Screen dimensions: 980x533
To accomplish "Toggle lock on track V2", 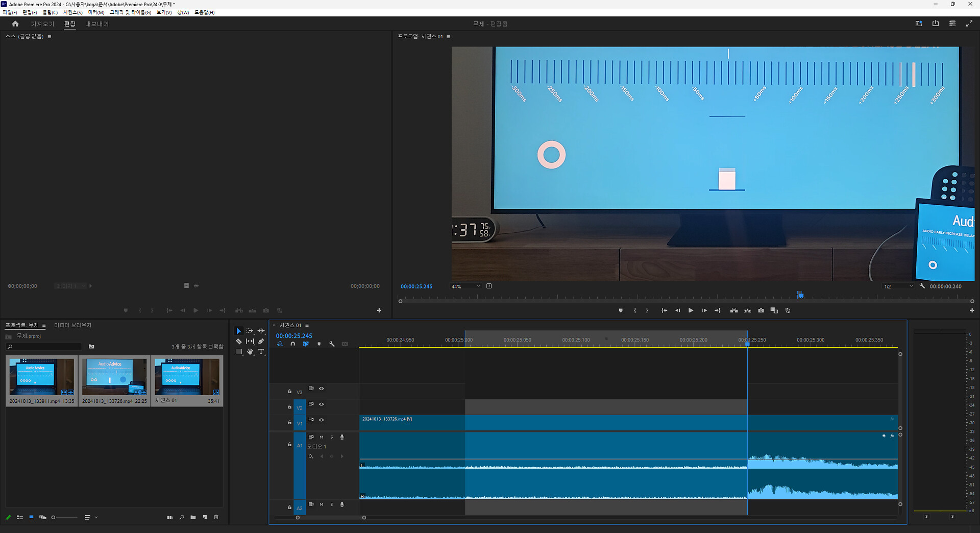I will pyautogui.click(x=289, y=407).
